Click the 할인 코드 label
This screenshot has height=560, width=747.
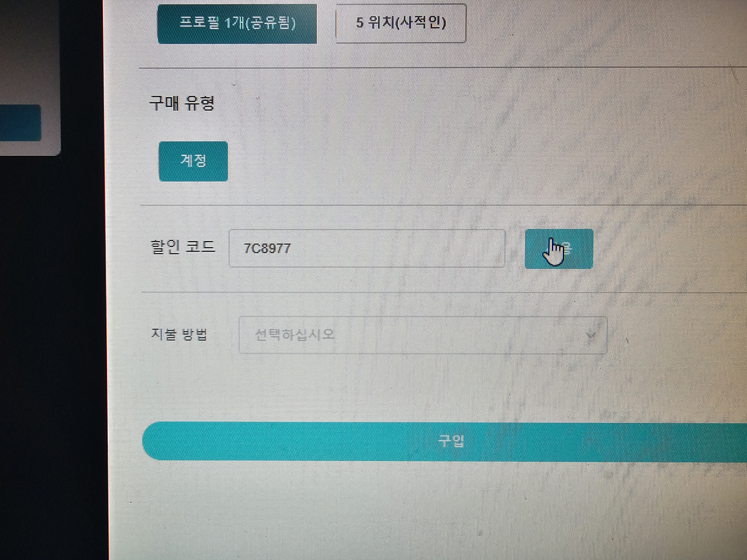pos(182,247)
